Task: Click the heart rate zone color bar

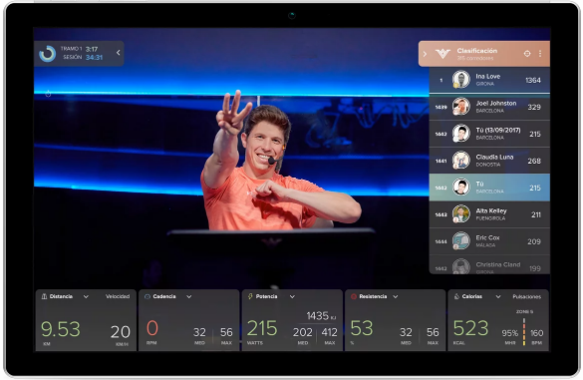Action: [x=524, y=331]
